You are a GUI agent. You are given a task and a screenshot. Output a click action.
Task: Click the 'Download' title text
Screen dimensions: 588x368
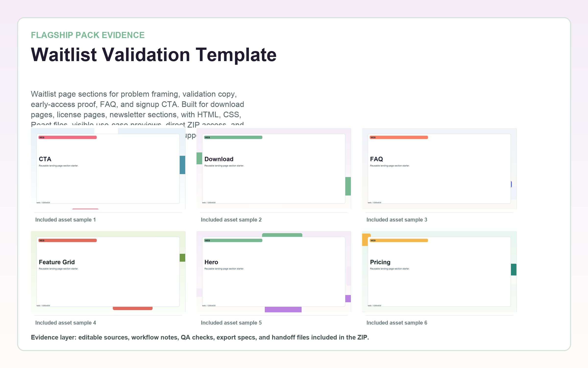219,159
